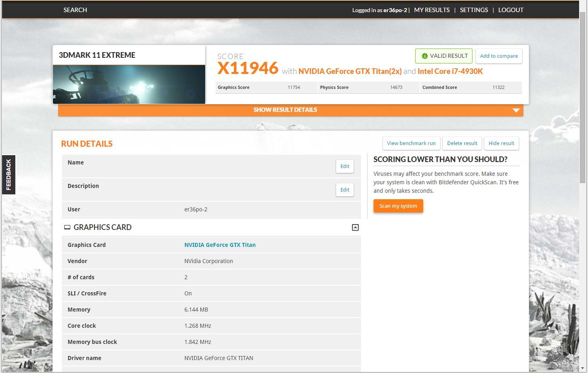Click the scrollbar down arrow

click(582, 369)
